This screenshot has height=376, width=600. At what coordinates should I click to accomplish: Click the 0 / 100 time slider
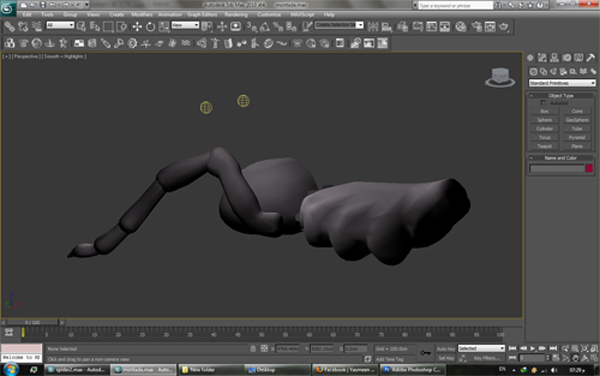click(33, 322)
